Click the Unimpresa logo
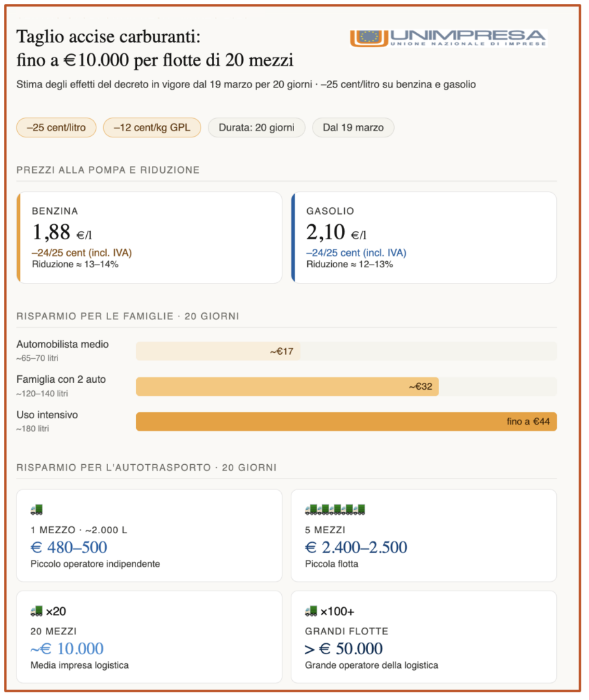The image size is (589, 700). click(448, 38)
